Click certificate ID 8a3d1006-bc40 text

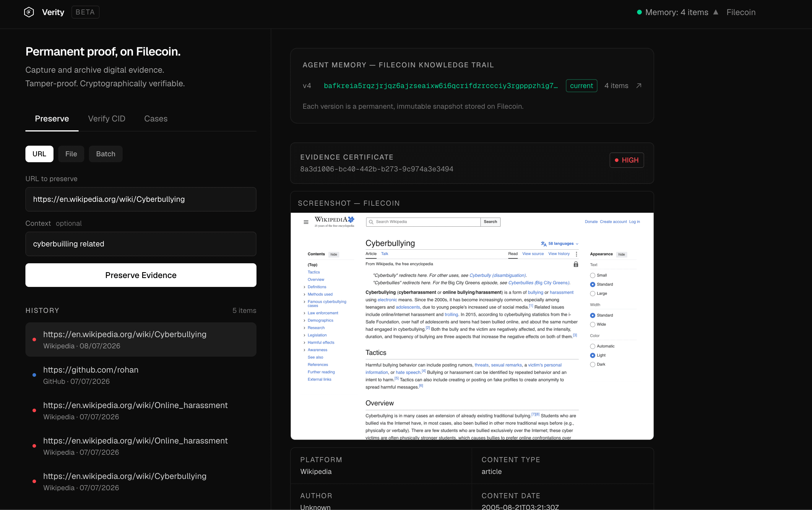(x=377, y=169)
